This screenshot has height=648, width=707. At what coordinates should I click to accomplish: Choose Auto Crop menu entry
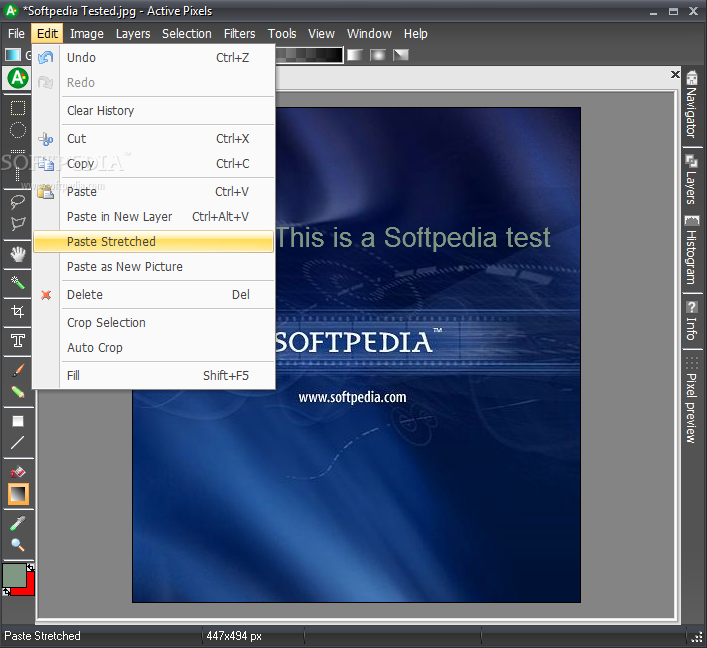point(154,348)
